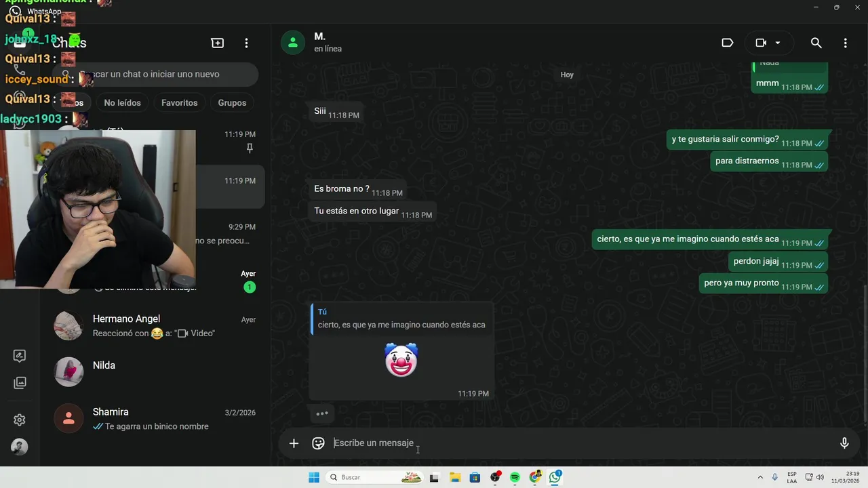Click the clown emoji sticker message

[401, 360]
